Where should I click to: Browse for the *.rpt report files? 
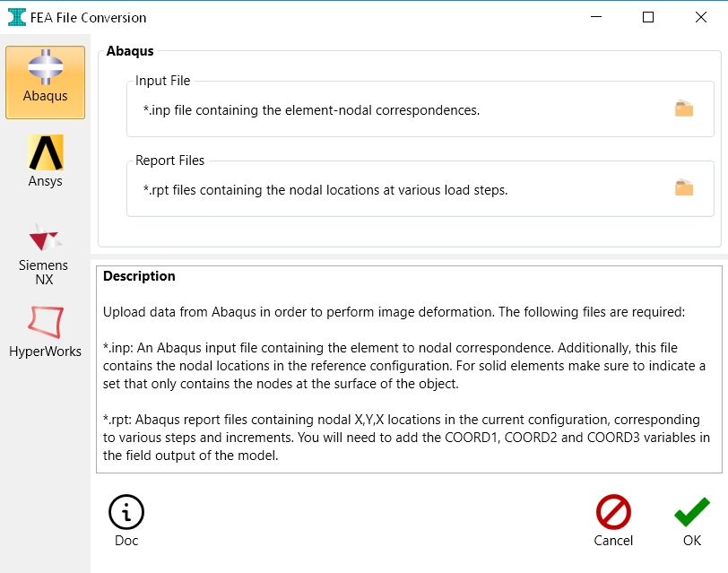(x=684, y=188)
